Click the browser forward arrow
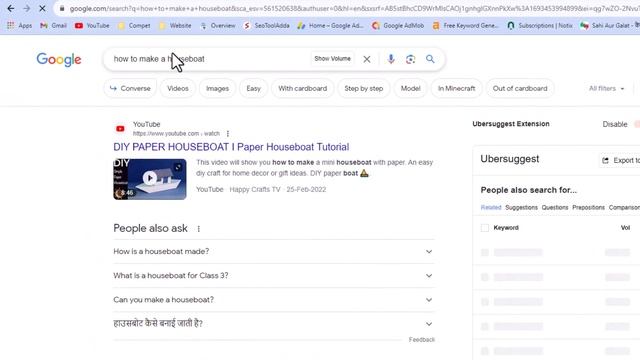Image resolution: width=640 pixels, height=360 pixels. (x=27, y=8)
